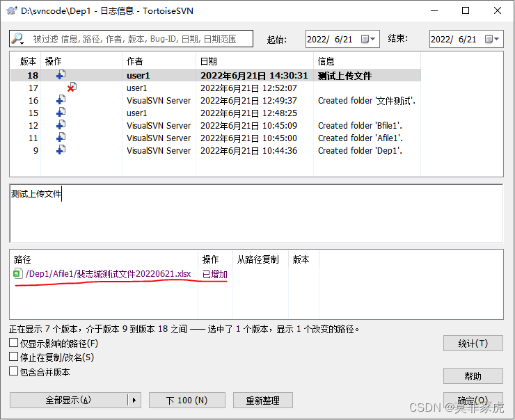The image size is (515, 420).
Task: Open the 起始 date picker dropdown
Action: point(368,39)
